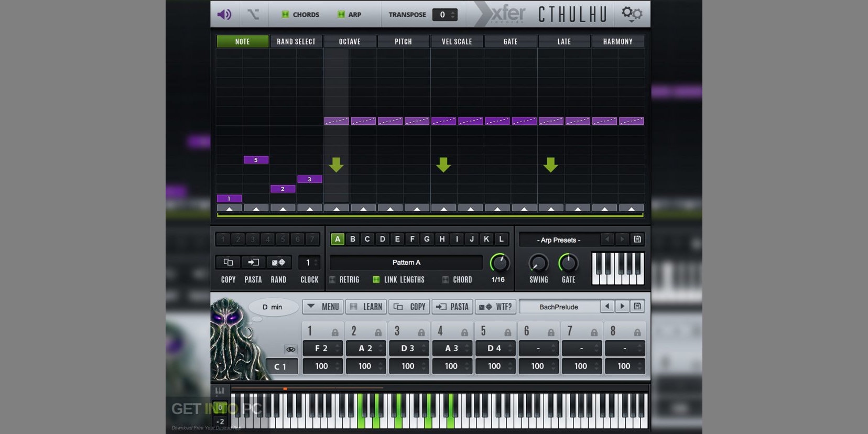Toggle the Chord checkbox

click(x=446, y=280)
